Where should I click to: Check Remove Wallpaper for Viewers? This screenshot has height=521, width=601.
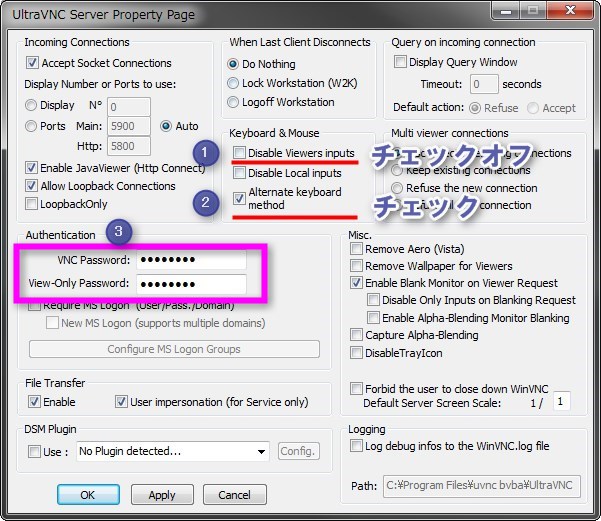(x=356, y=266)
